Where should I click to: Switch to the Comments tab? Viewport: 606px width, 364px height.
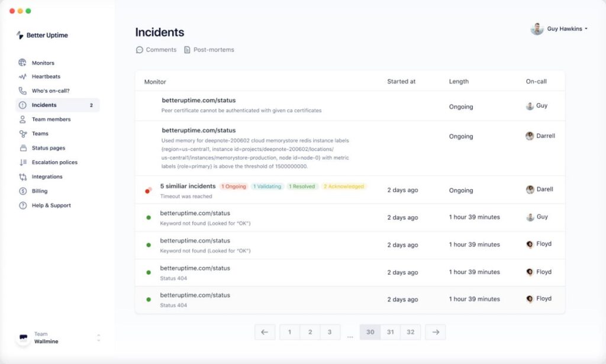(156, 50)
